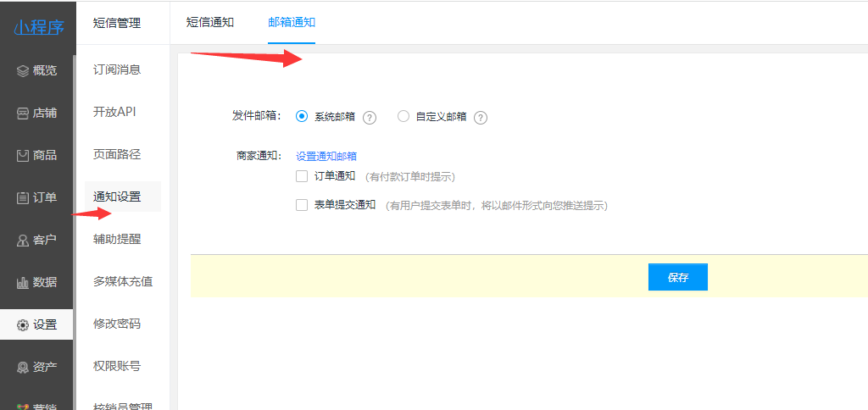The image size is (868, 410).
Task: Click the 店铺 label in main sidebar
Action: 44,114
